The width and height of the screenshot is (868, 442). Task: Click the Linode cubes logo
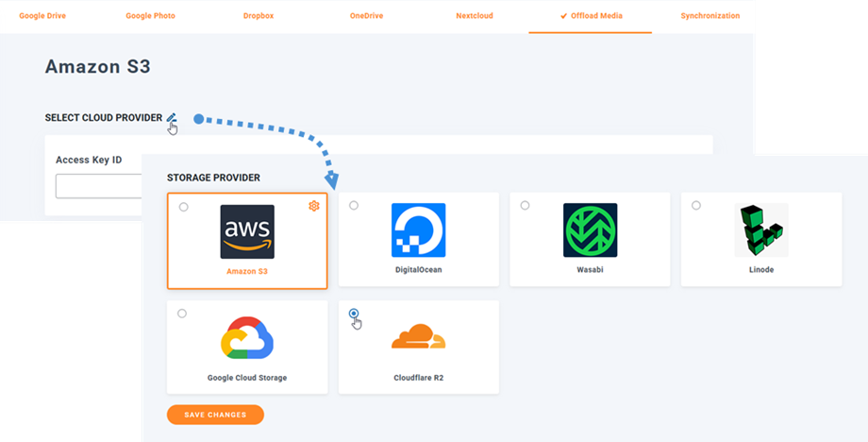click(761, 229)
